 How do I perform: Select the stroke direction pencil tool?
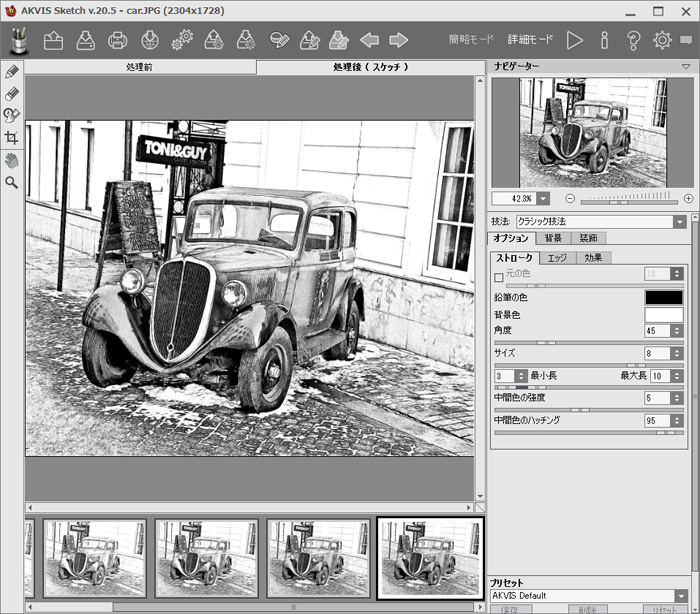pos(12,72)
